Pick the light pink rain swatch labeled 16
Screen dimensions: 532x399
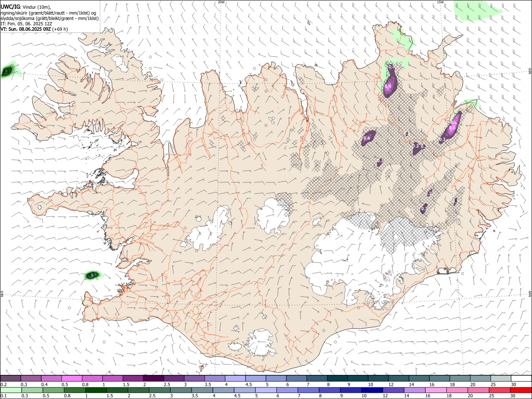tap(436, 390)
